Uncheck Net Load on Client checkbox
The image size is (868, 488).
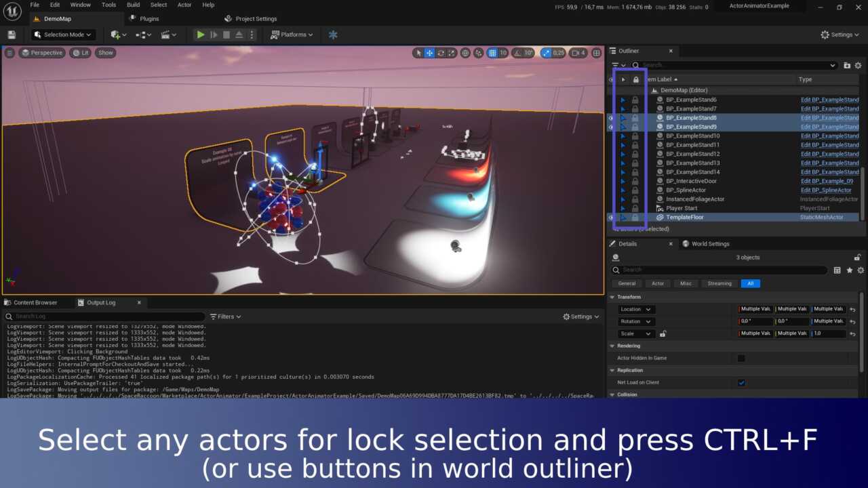[x=741, y=382]
